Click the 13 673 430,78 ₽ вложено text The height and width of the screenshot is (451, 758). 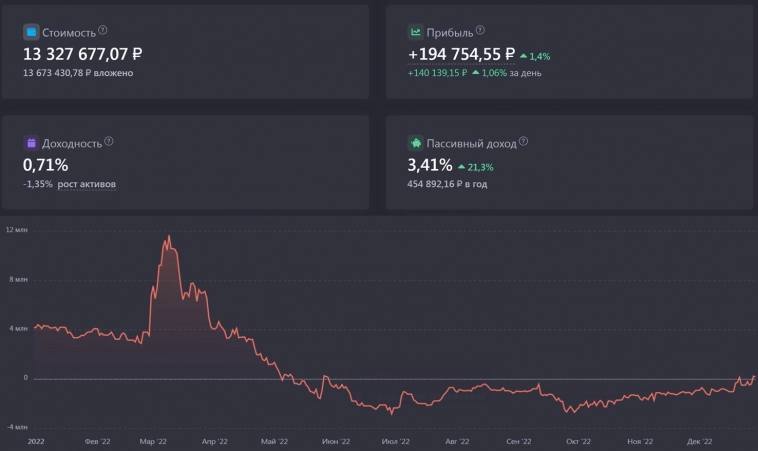(78, 73)
